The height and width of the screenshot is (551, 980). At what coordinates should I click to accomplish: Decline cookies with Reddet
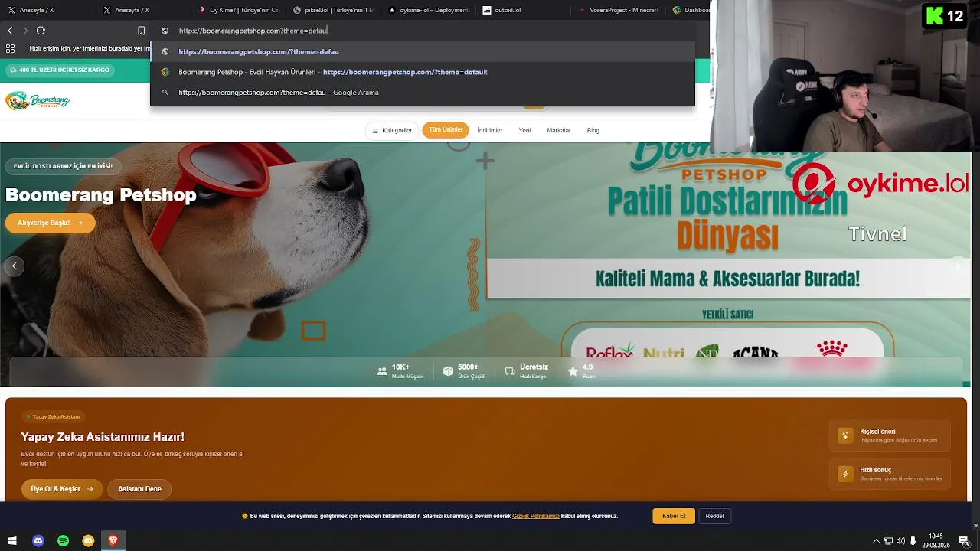715,516
